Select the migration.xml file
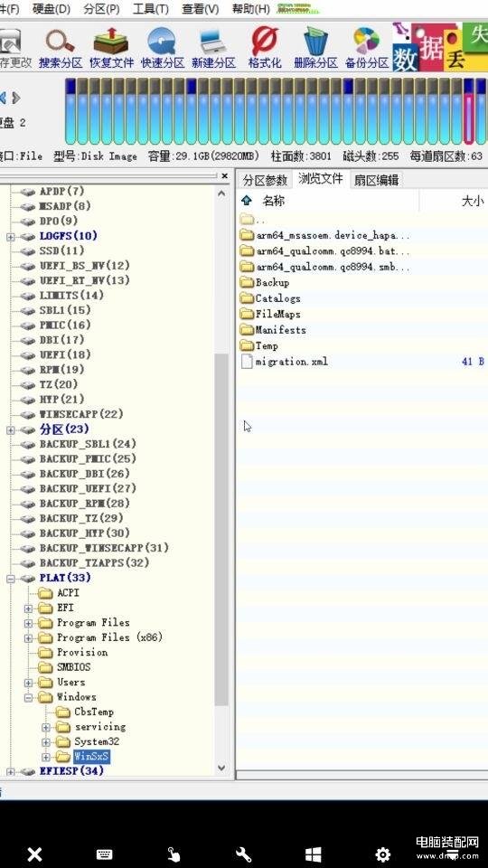The width and height of the screenshot is (488, 868). point(285,362)
